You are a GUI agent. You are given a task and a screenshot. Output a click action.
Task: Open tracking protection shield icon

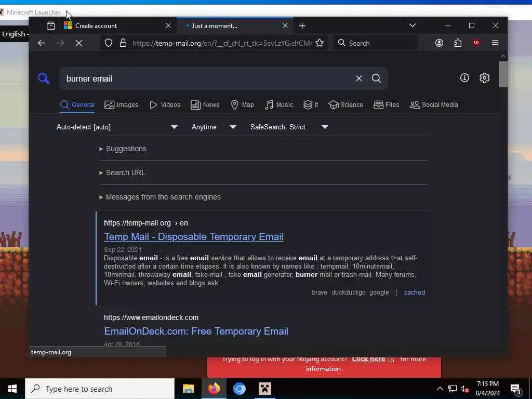[x=108, y=43]
